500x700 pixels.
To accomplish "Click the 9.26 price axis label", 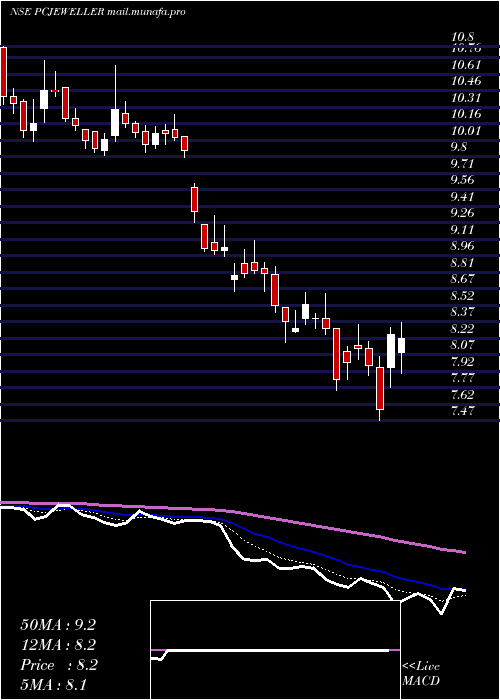I will point(462,212).
